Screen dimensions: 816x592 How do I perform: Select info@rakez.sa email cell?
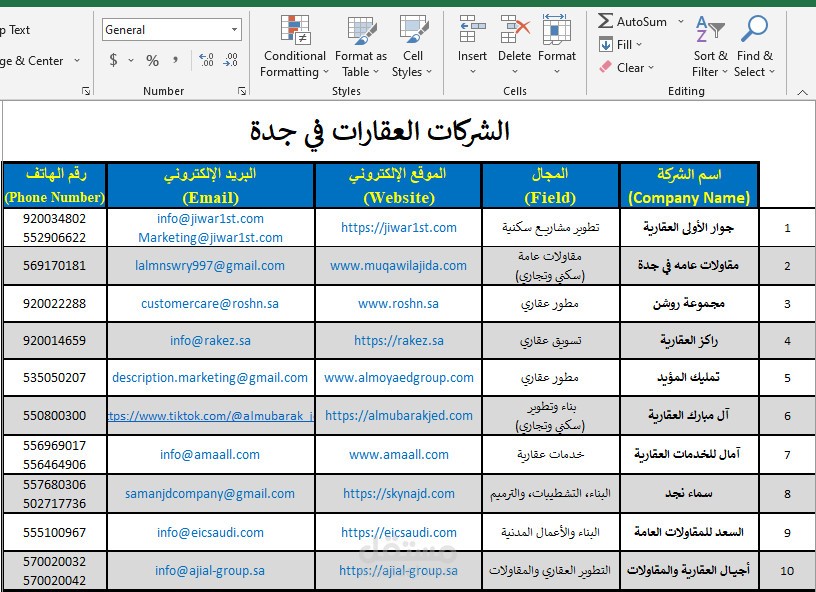click(211, 340)
